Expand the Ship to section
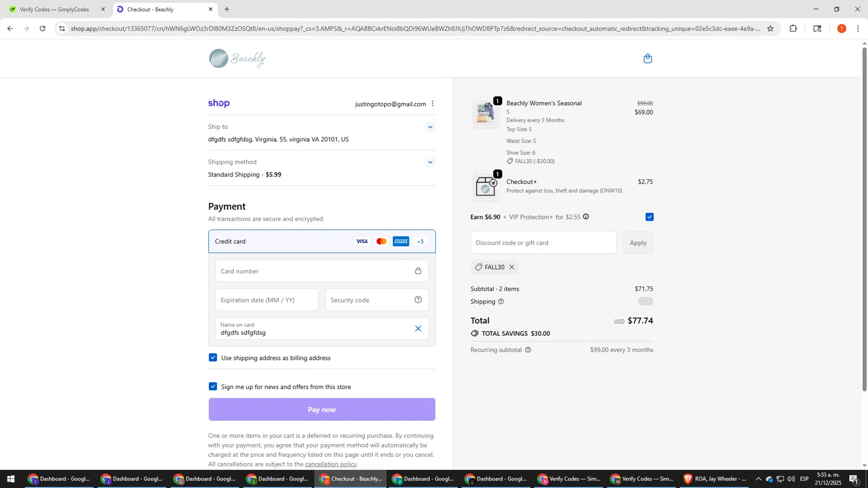The width and height of the screenshot is (868, 488). pyautogui.click(x=430, y=127)
